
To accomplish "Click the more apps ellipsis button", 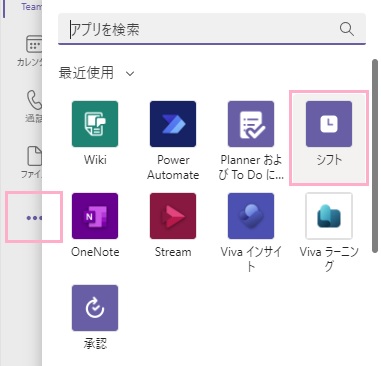I will click(x=34, y=218).
